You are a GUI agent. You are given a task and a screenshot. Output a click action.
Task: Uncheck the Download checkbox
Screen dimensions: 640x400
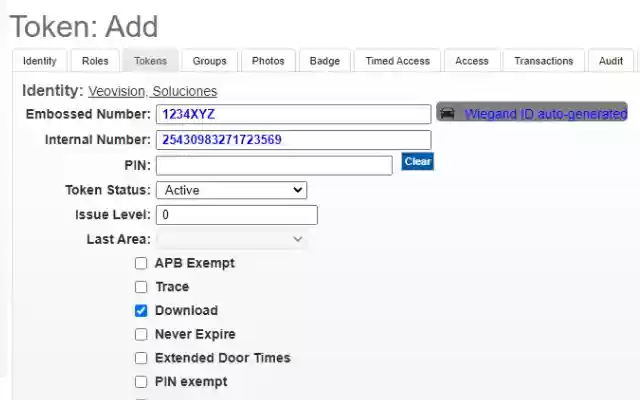(x=141, y=311)
